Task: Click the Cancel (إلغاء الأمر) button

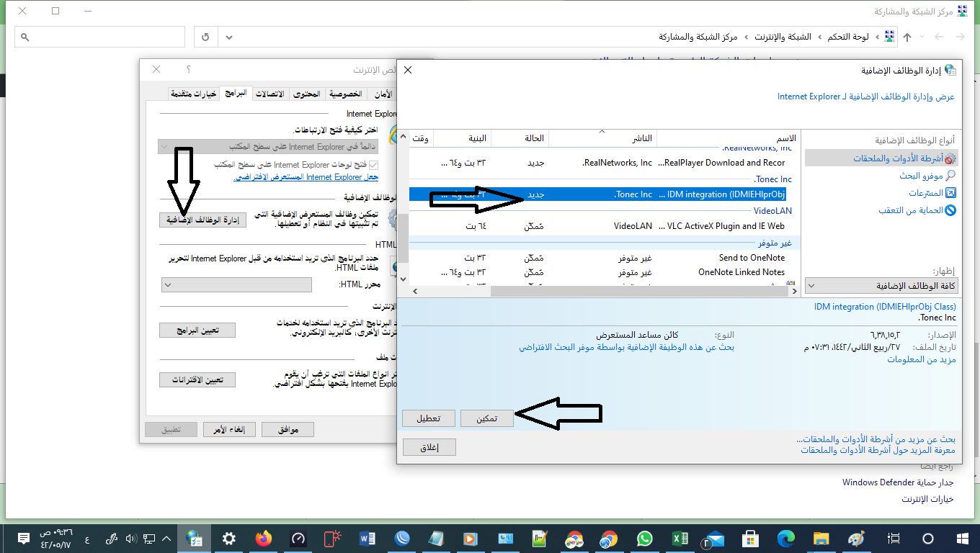Action: pyautogui.click(x=229, y=430)
